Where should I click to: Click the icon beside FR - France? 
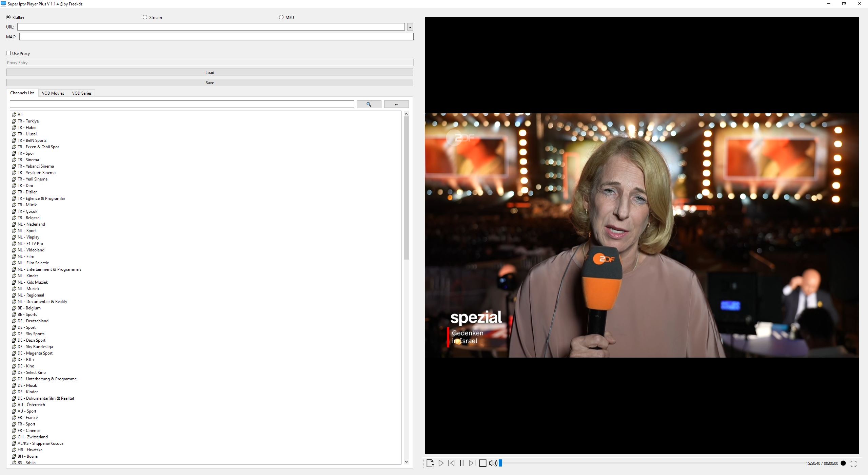[14, 418]
